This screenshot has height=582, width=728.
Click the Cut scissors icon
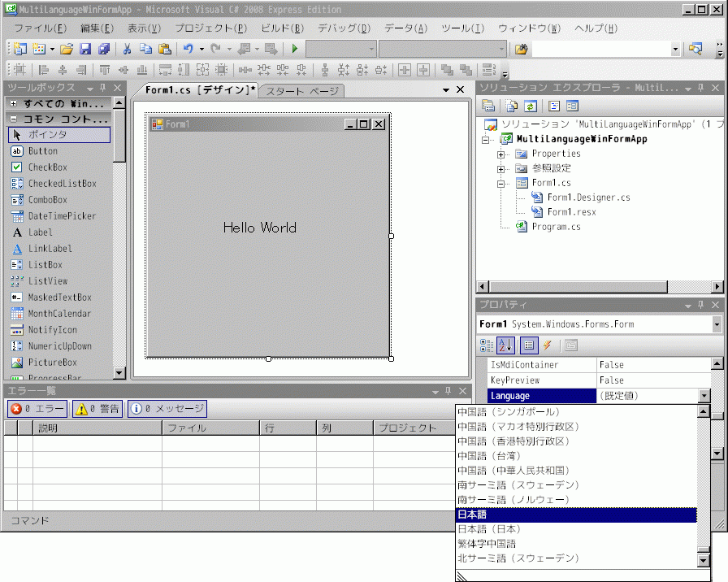coord(127,49)
